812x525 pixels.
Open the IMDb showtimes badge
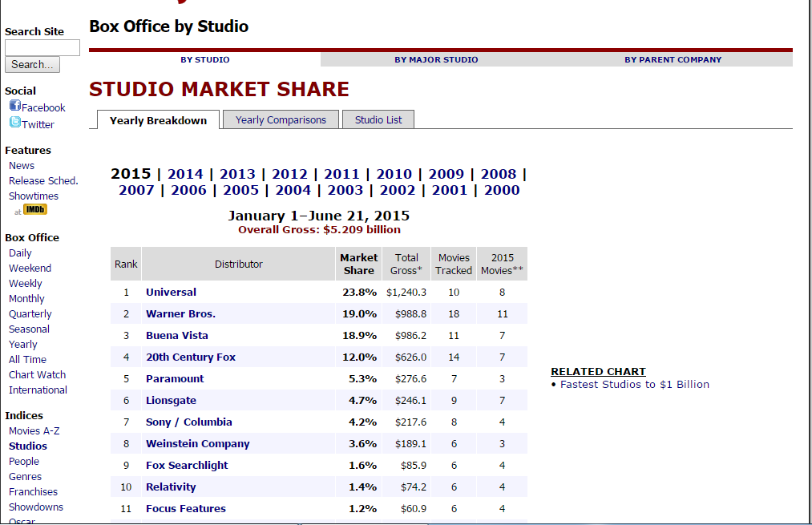[x=35, y=210]
